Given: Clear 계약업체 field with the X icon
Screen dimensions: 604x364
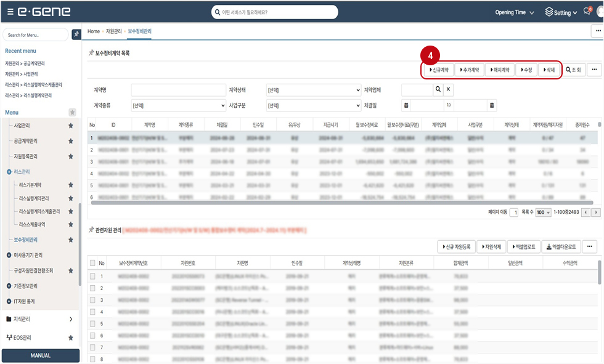Looking at the screenshot, I should 449,90.
